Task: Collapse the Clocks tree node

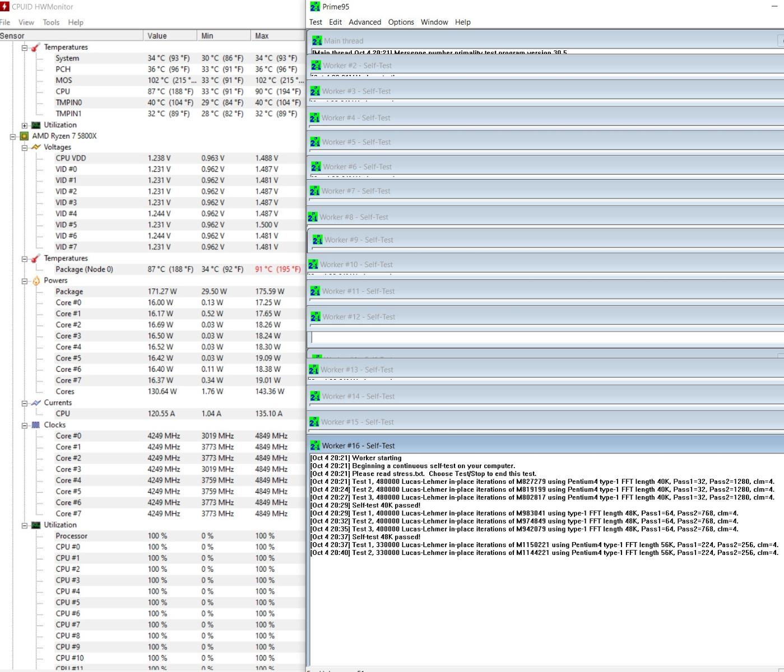Action: [25, 426]
